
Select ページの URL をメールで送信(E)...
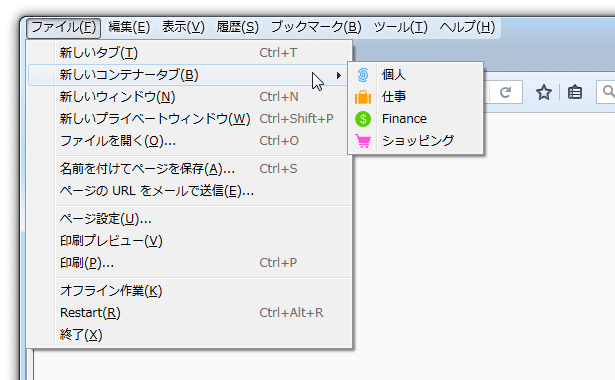(189, 191)
